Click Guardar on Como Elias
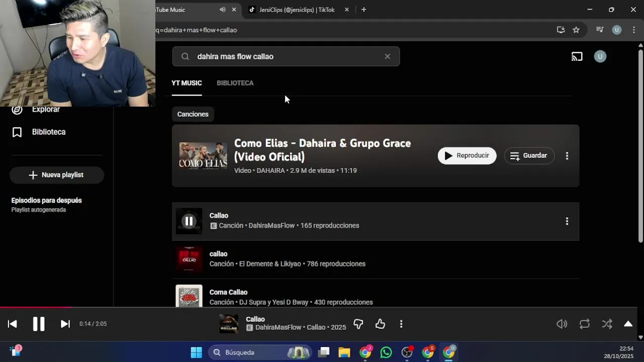This screenshot has height=362, width=644. pyautogui.click(x=529, y=156)
